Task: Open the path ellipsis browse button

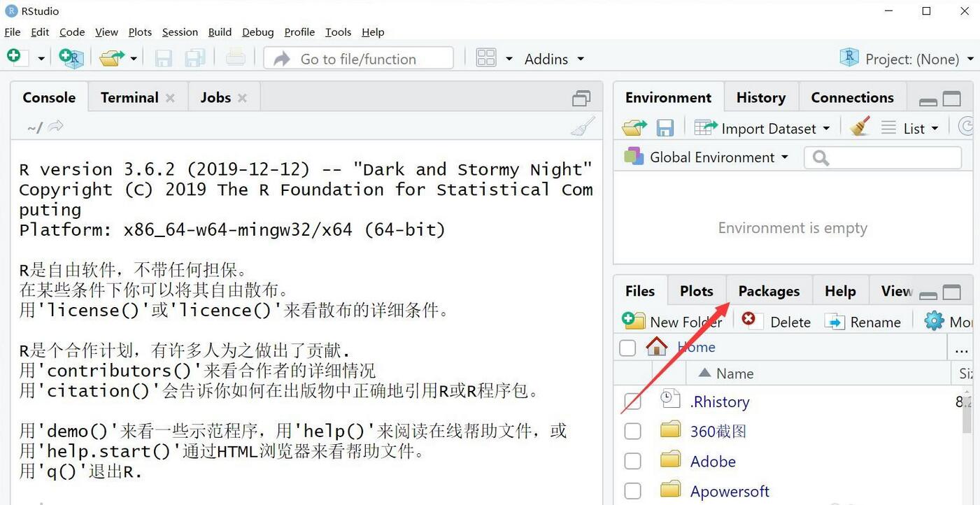Action: point(961,348)
